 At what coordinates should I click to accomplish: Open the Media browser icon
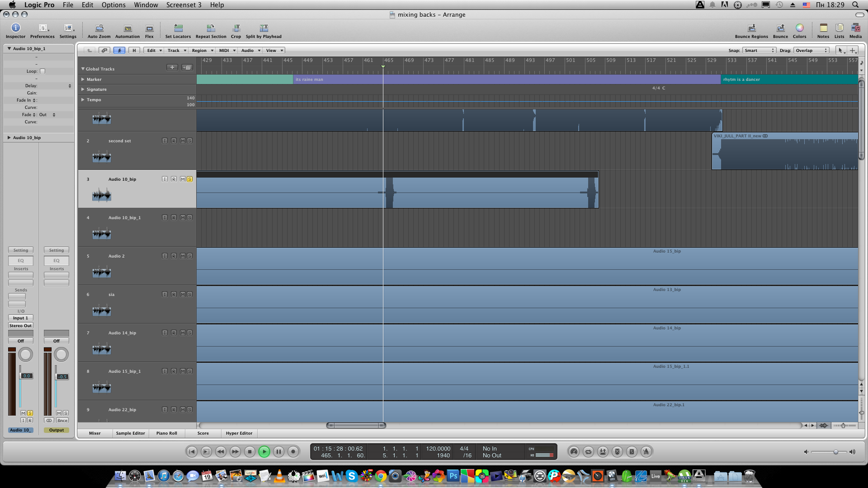[x=855, y=28]
